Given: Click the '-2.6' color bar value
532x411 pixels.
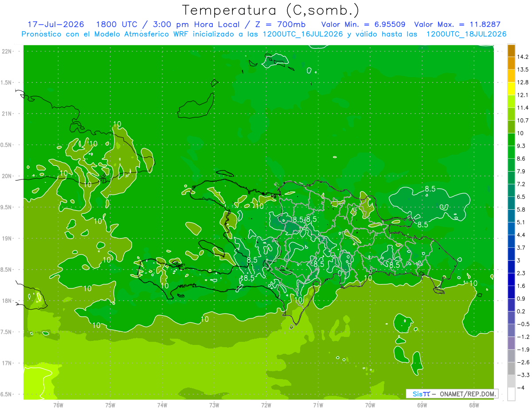Looking at the screenshot, I should click(523, 362).
